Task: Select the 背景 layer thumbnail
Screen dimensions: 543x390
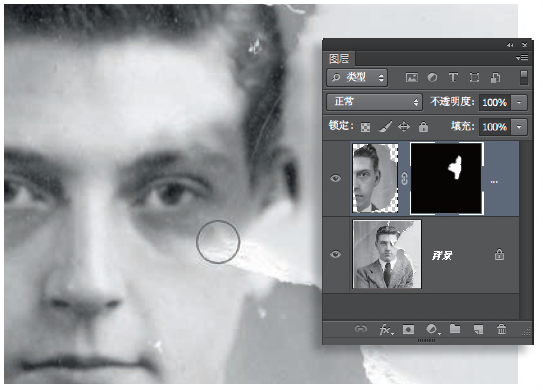Action: 387,254
